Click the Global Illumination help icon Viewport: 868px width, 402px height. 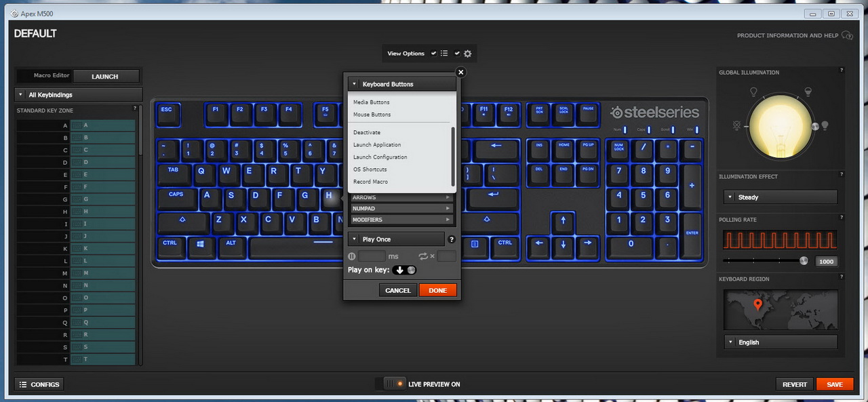(x=842, y=71)
